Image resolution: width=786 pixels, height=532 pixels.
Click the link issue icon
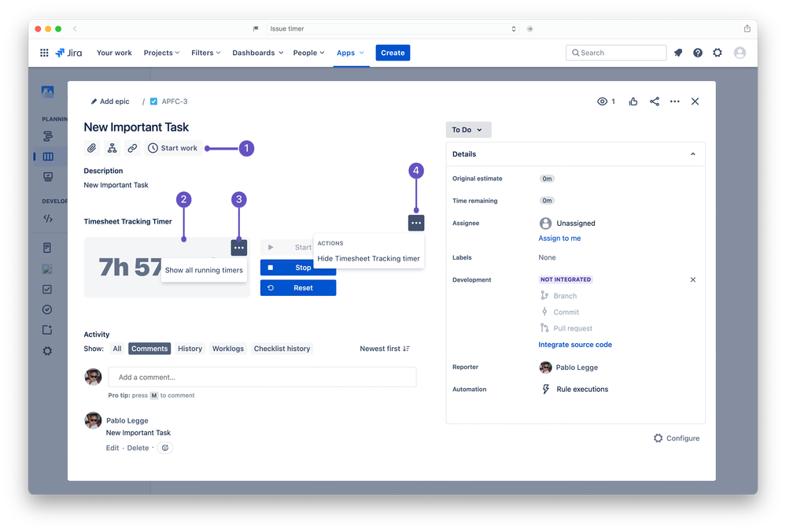tap(132, 148)
